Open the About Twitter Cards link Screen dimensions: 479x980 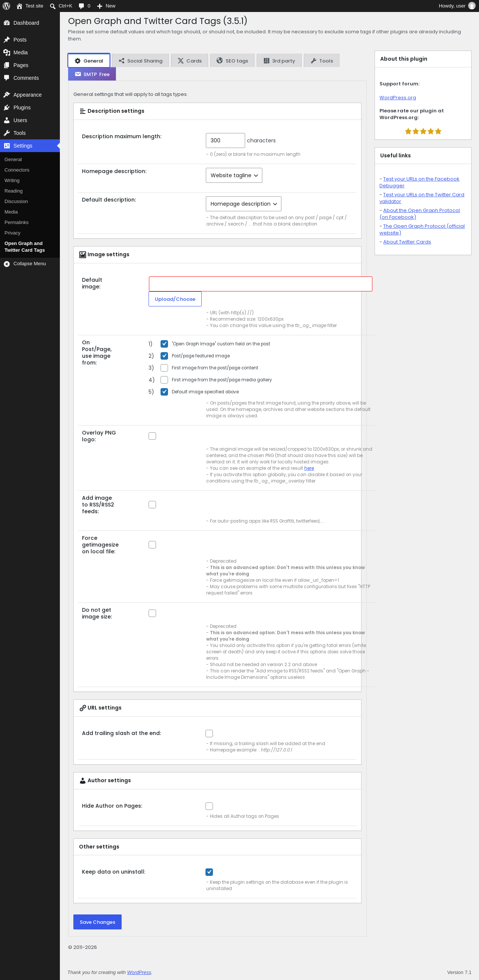click(407, 242)
